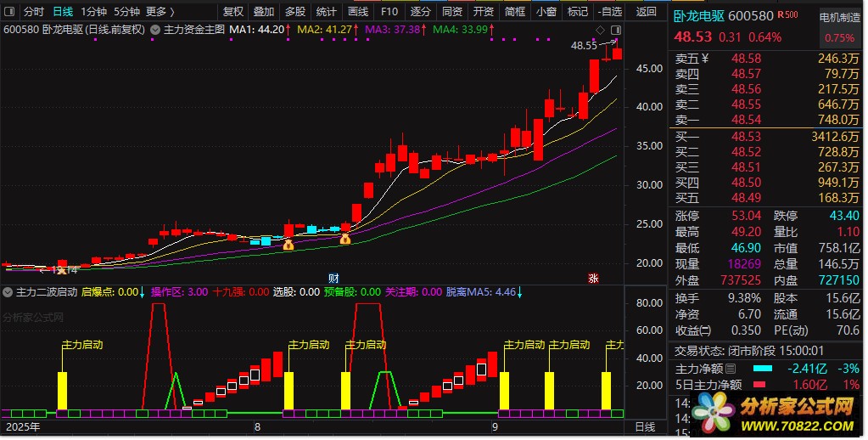This screenshot has width=868, height=440.
Task: Click the 标记 mark button
Action: point(578,12)
